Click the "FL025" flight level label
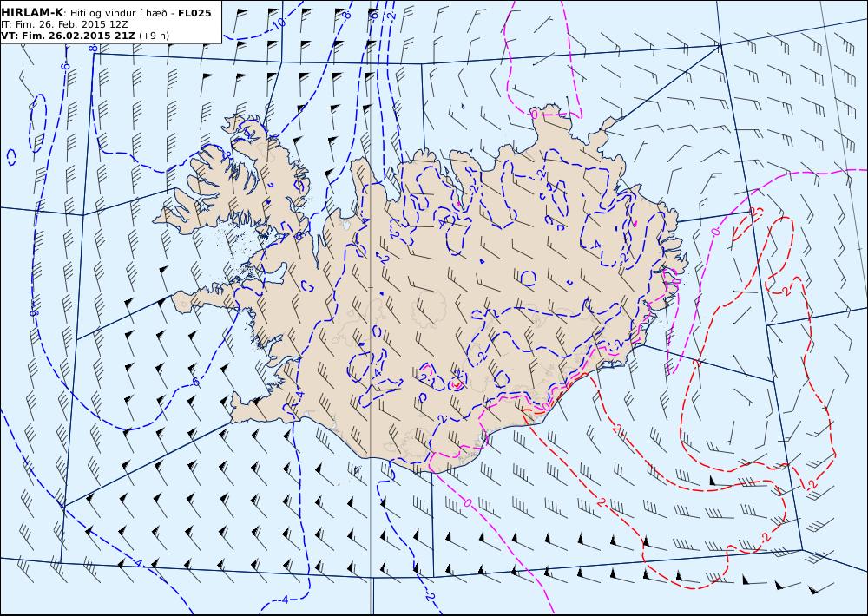868x616 pixels. pyautogui.click(x=194, y=13)
